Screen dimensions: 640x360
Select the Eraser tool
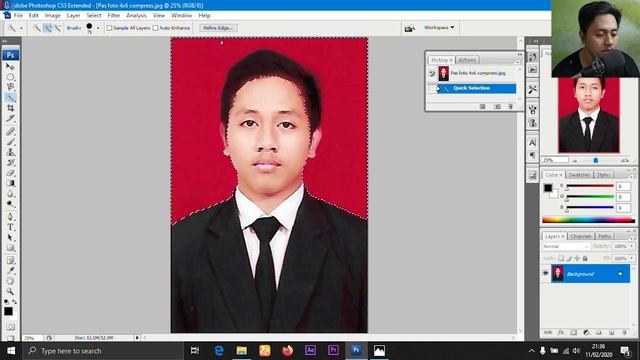pyautogui.click(x=10, y=173)
